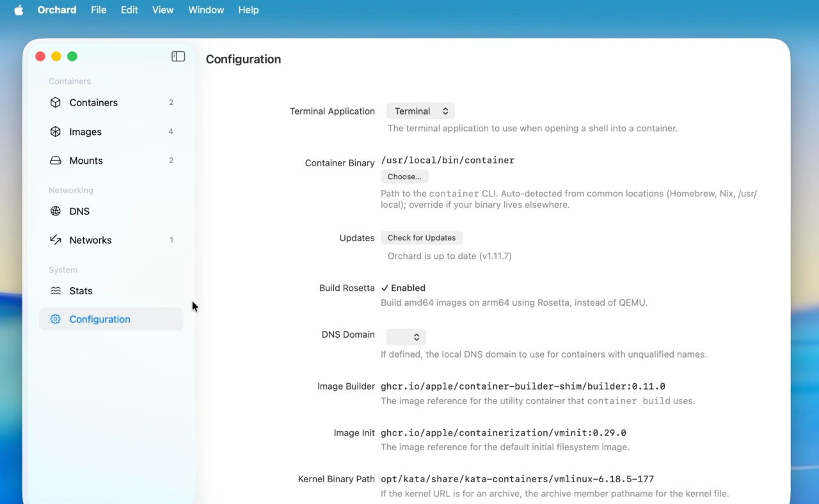Image resolution: width=819 pixels, height=504 pixels.
Task: Select the Image Builder reference text
Action: (x=523, y=386)
